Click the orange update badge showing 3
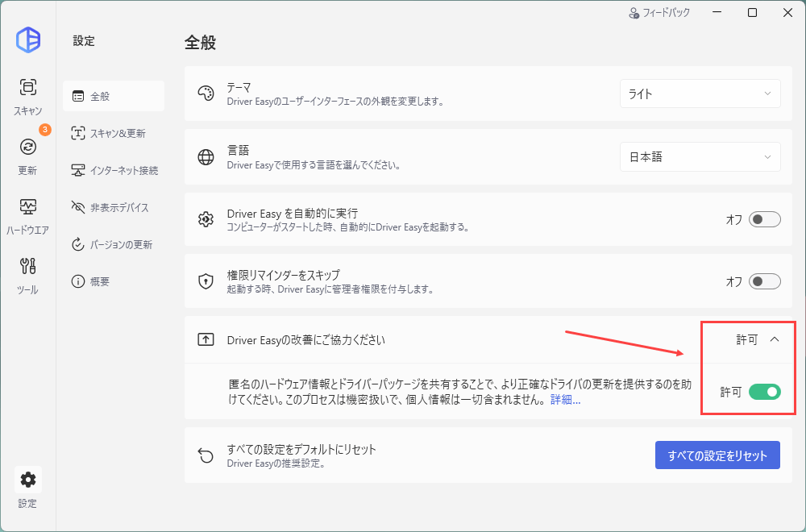This screenshot has width=806, height=532. (x=44, y=130)
